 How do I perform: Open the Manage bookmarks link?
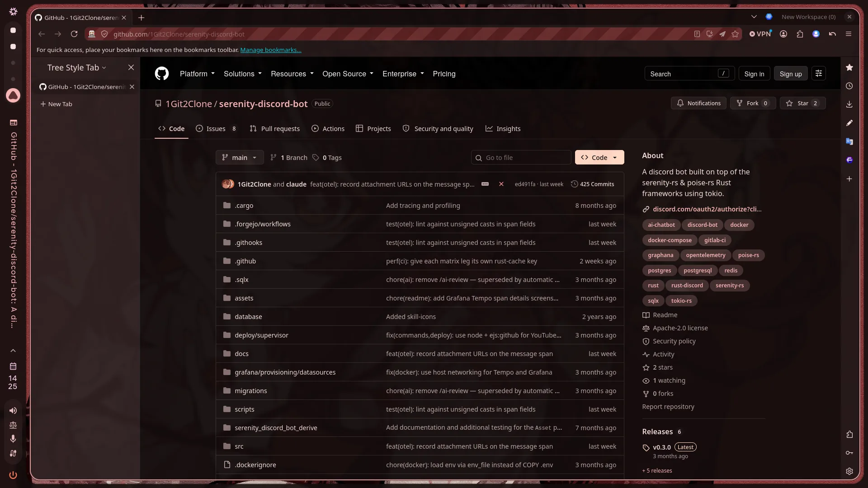271,50
